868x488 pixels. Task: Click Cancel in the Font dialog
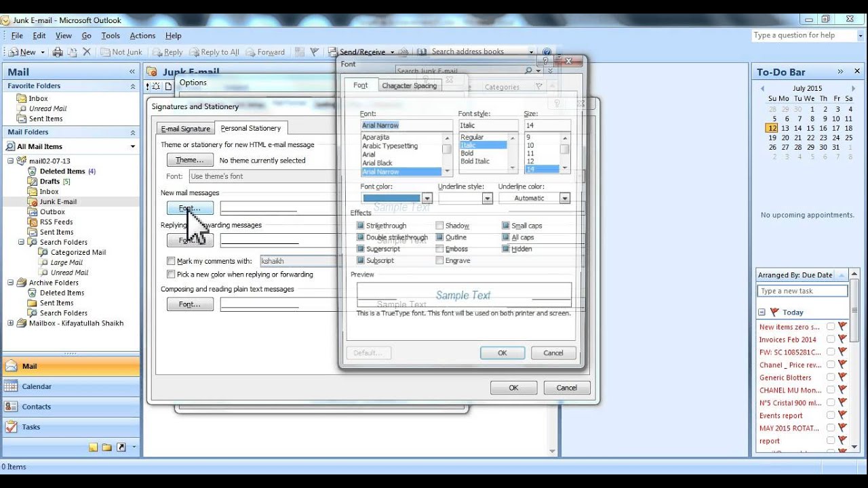(x=553, y=352)
